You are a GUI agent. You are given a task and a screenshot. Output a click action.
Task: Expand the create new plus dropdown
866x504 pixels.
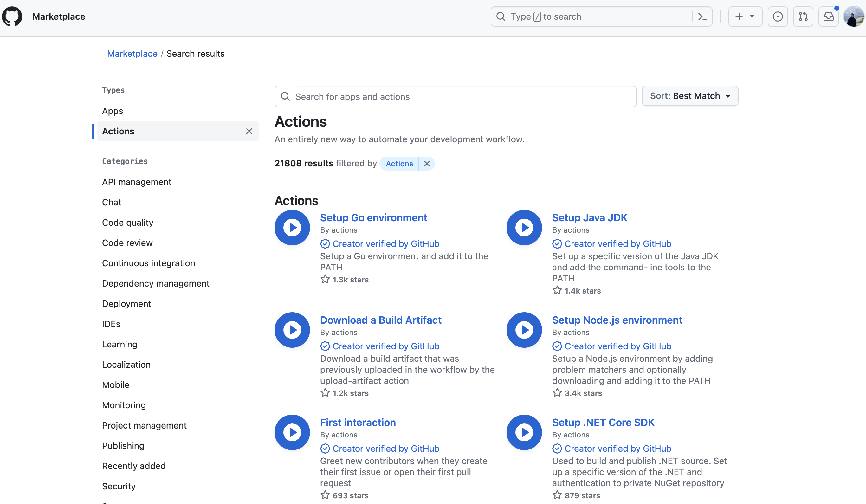click(745, 16)
